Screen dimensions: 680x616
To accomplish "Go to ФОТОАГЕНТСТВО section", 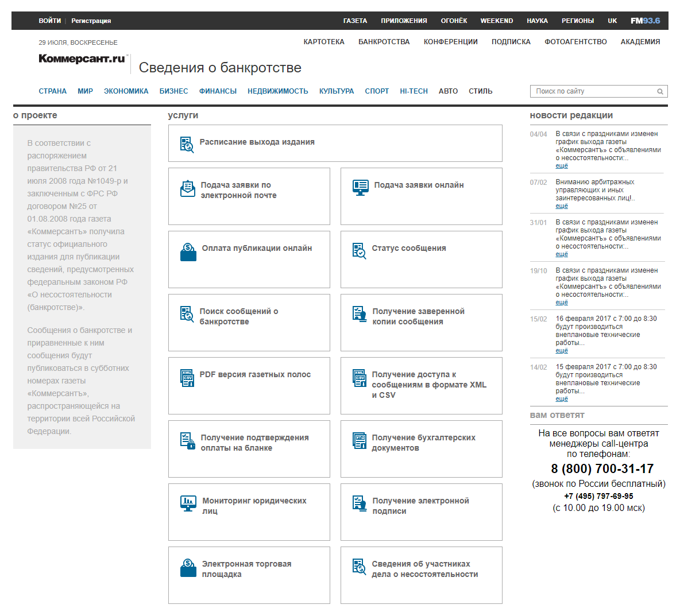I will (x=575, y=41).
